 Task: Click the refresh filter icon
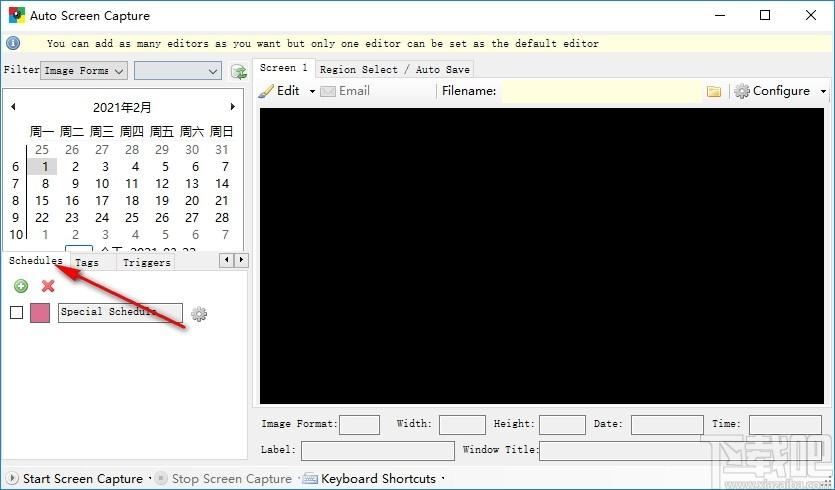coord(238,71)
